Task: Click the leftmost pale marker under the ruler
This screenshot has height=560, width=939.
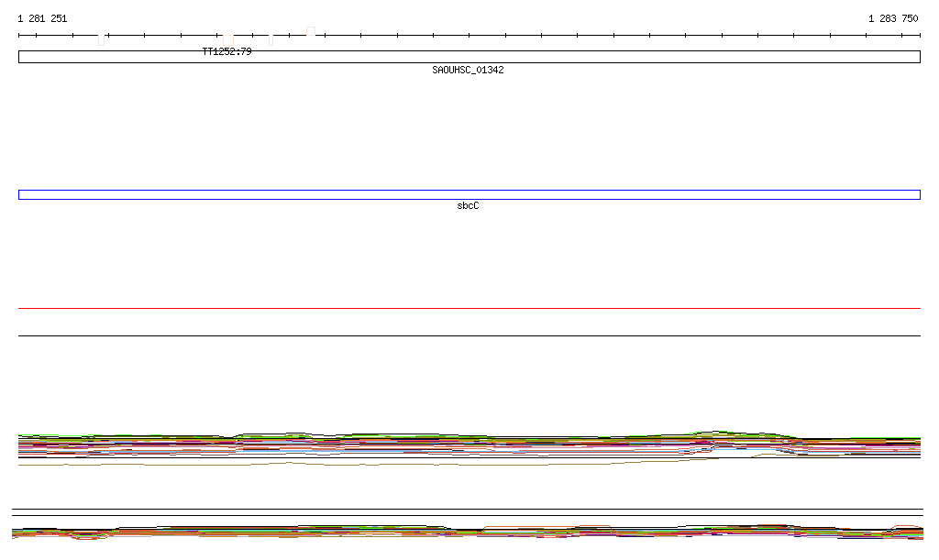Action: coord(102,39)
